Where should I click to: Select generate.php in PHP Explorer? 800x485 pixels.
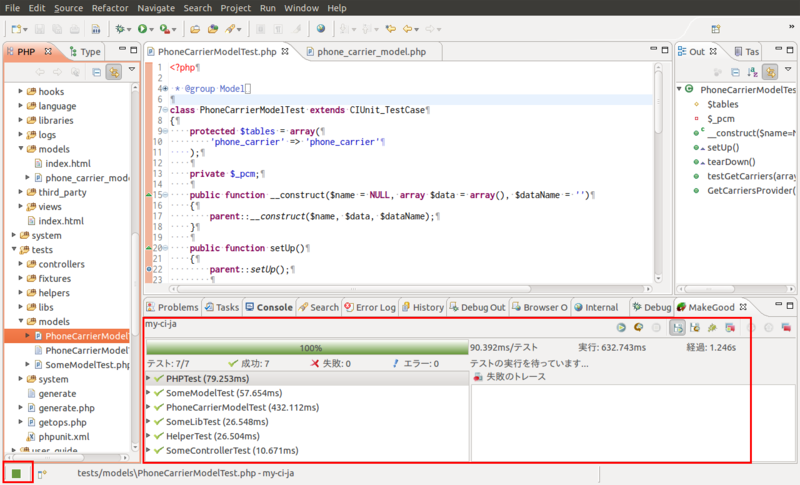pos(66,408)
